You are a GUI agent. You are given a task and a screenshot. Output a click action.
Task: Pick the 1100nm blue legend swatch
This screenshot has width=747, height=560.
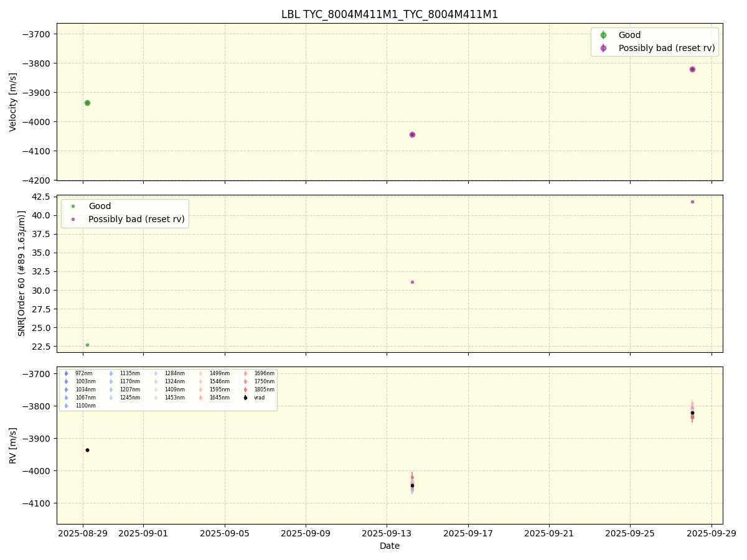point(66,406)
